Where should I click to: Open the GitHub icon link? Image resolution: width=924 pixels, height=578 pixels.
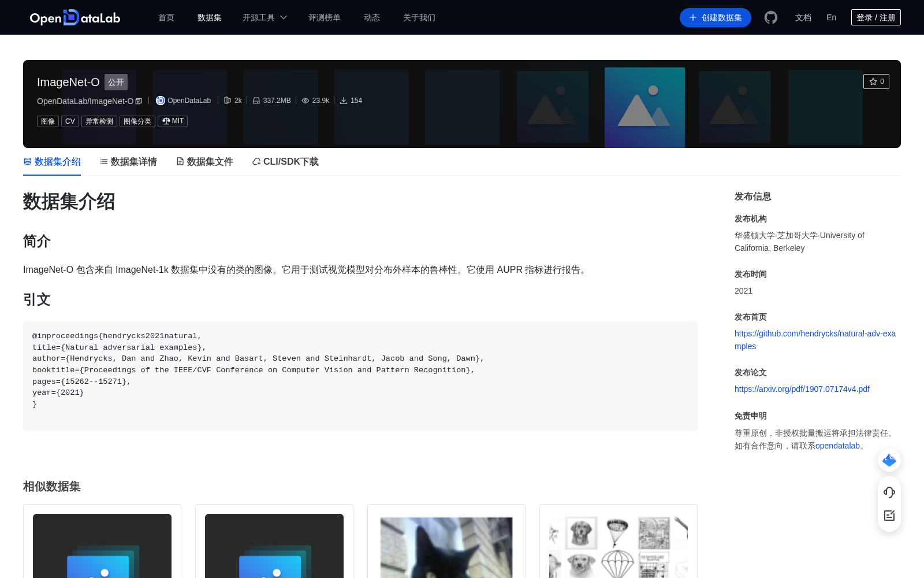pos(771,17)
